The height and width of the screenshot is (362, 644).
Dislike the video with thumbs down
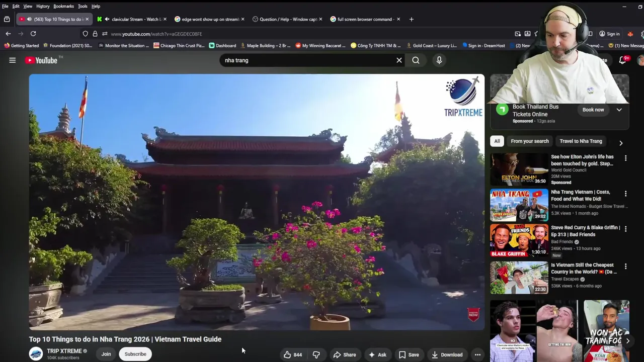316,355
